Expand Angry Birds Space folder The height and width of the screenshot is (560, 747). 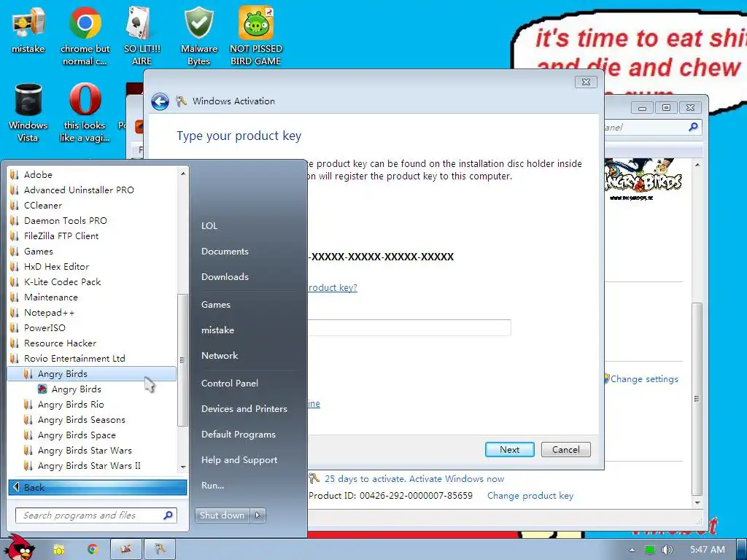click(93, 435)
